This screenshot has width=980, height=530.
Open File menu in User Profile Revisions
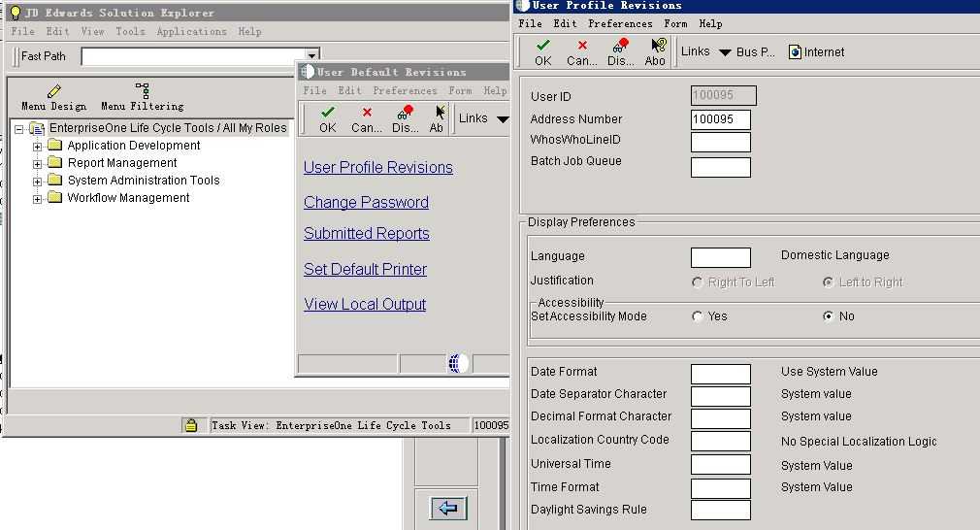tap(530, 23)
